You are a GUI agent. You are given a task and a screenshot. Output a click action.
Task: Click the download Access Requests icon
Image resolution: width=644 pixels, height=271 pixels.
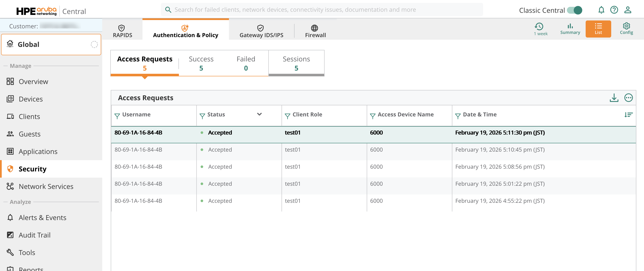click(614, 98)
